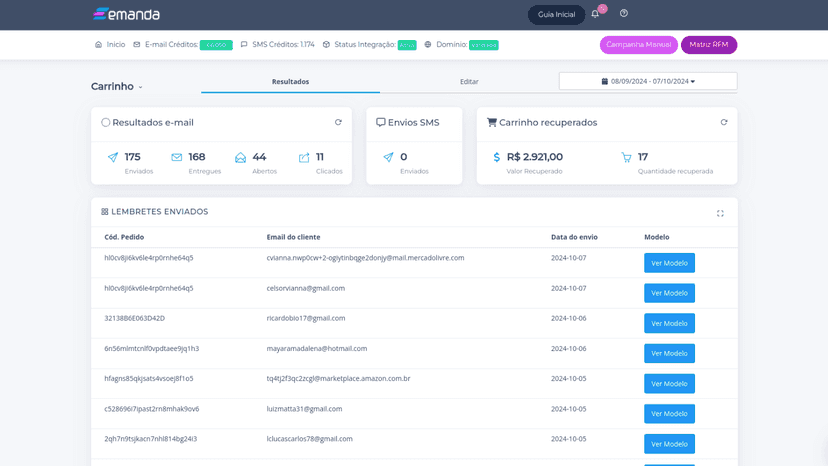
Task: Click the shopping cart icon in Carrinho recuperados
Action: point(492,122)
